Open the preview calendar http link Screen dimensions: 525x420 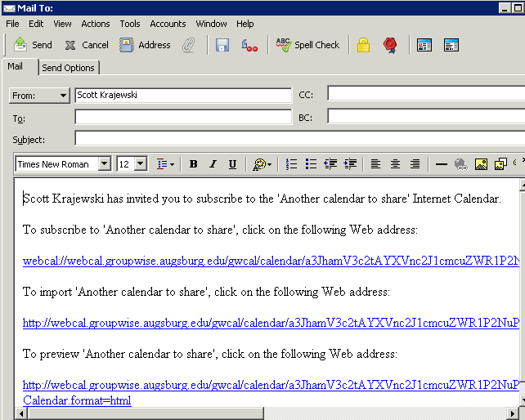tap(271, 385)
